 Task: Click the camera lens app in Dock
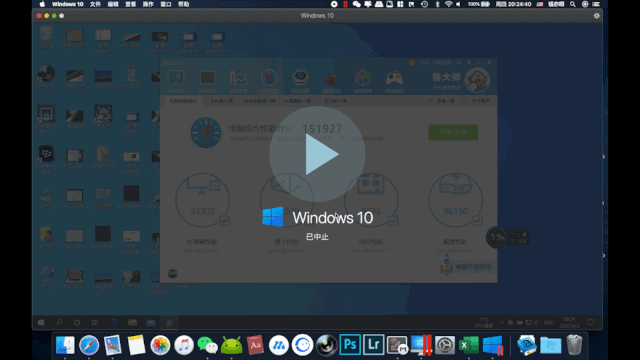coord(326,345)
